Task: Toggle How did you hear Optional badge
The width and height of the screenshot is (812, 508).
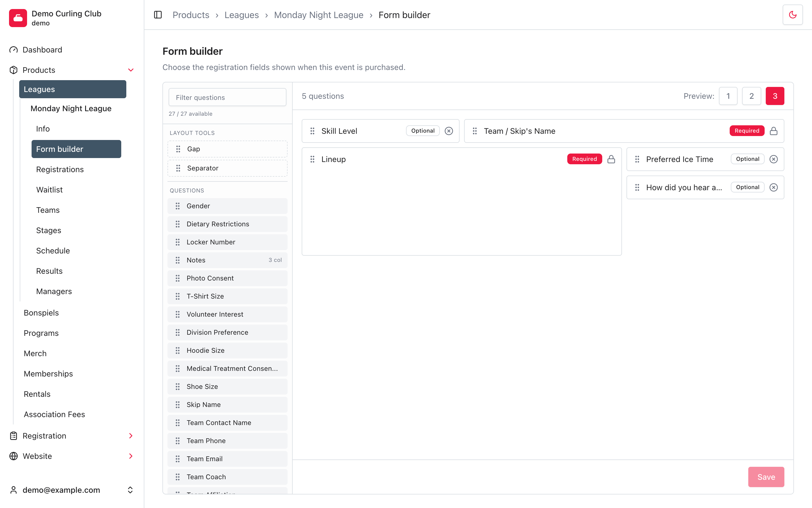Action: [x=747, y=187]
